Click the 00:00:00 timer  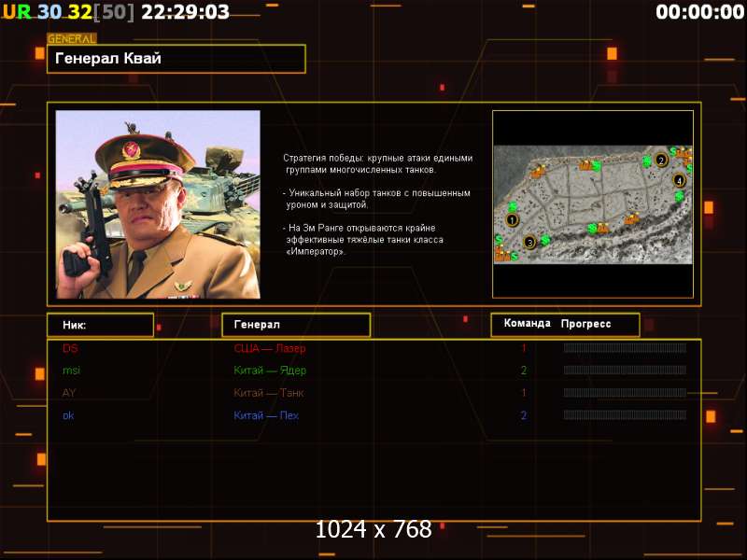point(699,12)
